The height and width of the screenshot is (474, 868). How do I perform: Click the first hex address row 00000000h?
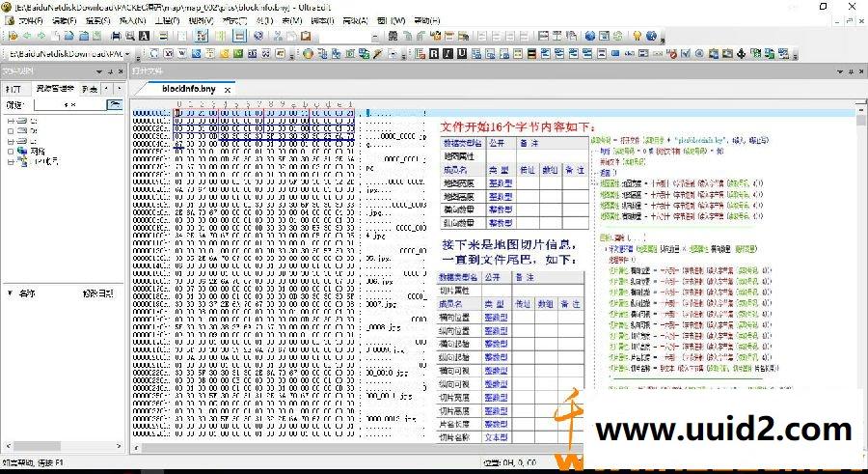pos(150,113)
